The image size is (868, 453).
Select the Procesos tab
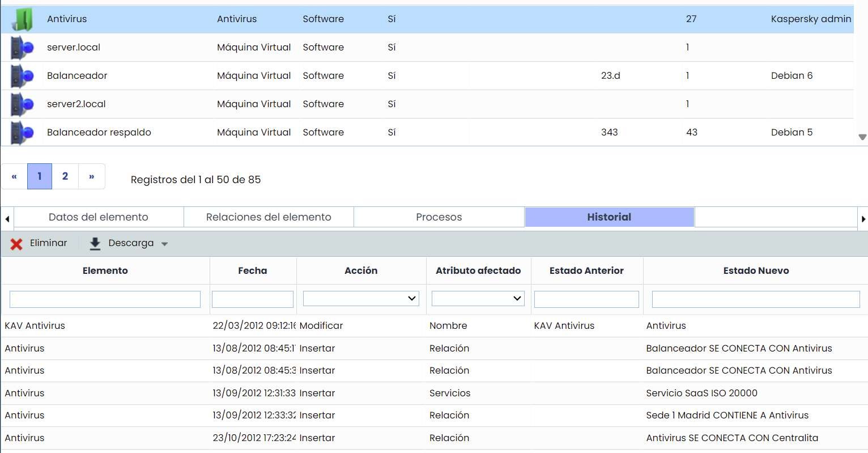[439, 217]
